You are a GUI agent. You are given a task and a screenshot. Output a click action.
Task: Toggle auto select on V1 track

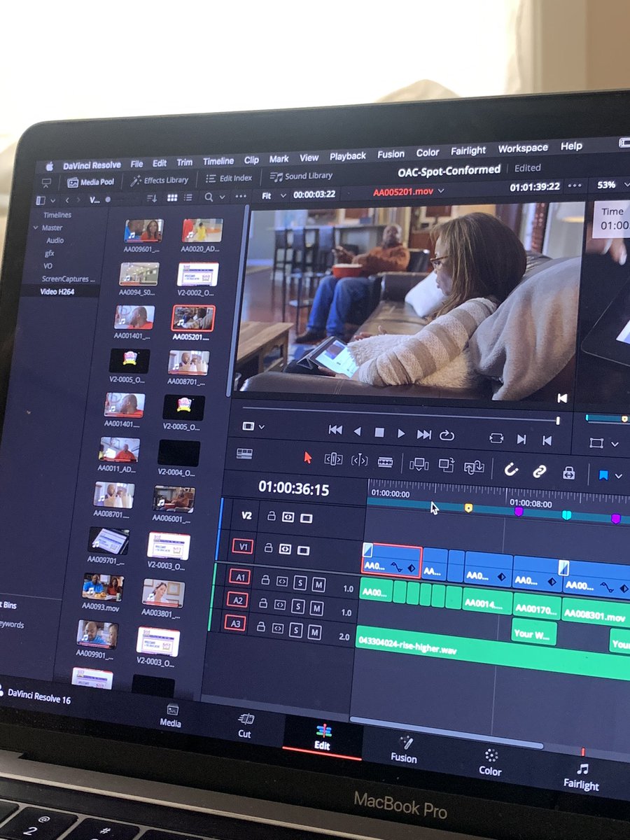[x=285, y=549]
